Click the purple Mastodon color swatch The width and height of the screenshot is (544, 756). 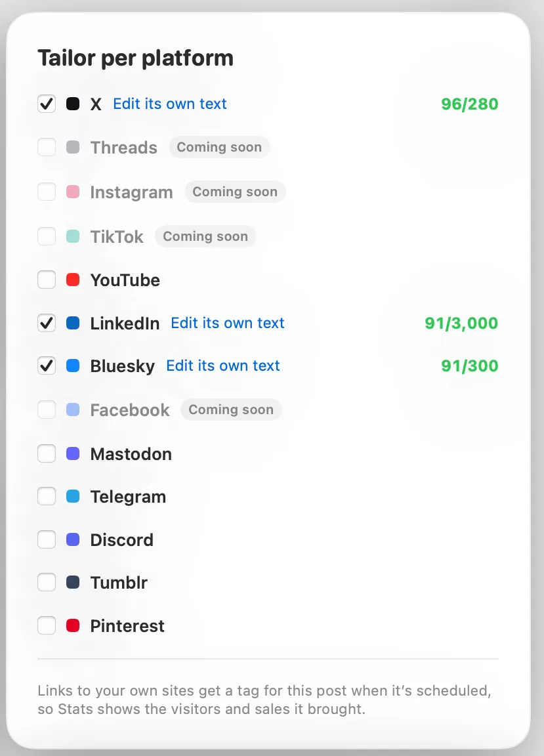73,453
